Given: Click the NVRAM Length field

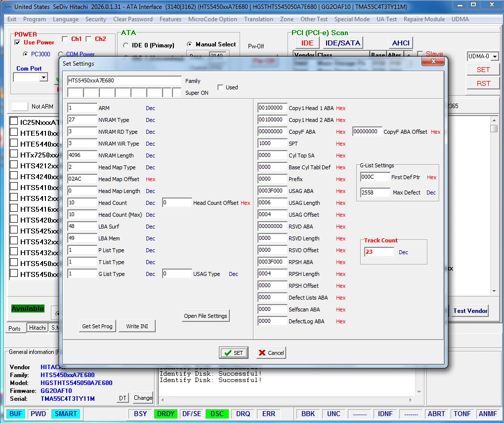Looking at the screenshot, I should coord(82,155).
